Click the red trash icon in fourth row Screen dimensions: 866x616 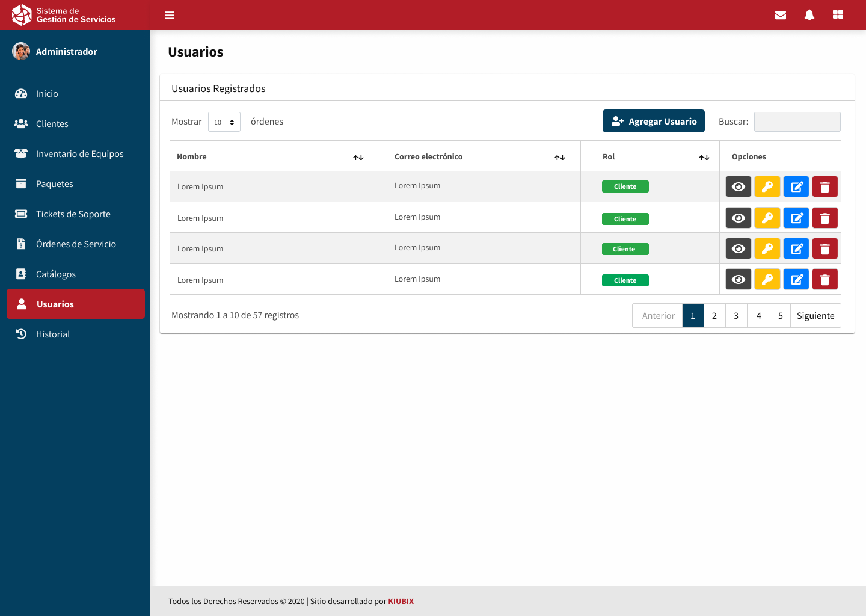pos(825,280)
